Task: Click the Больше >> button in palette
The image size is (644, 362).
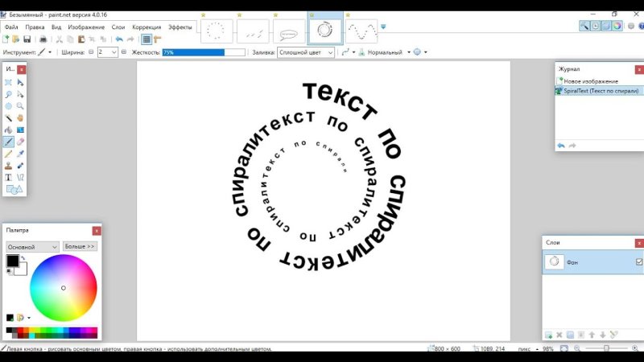Action: coord(80,246)
